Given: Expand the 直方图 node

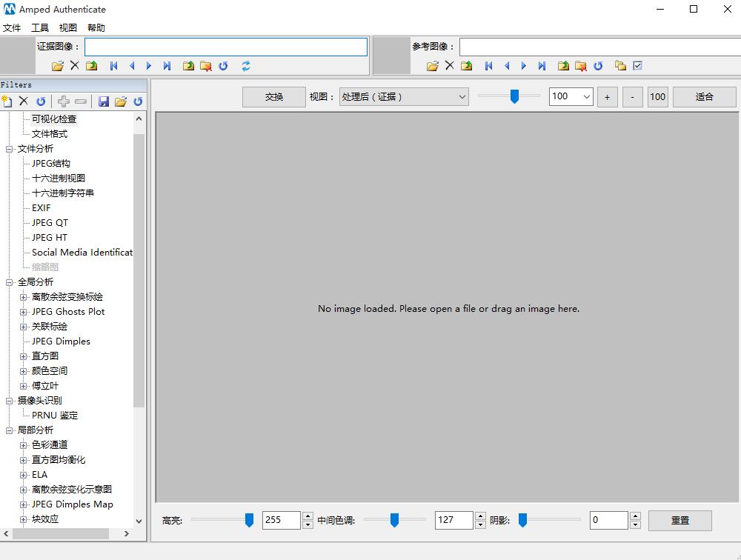Looking at the screenshot, I should [x=23, y=356].
